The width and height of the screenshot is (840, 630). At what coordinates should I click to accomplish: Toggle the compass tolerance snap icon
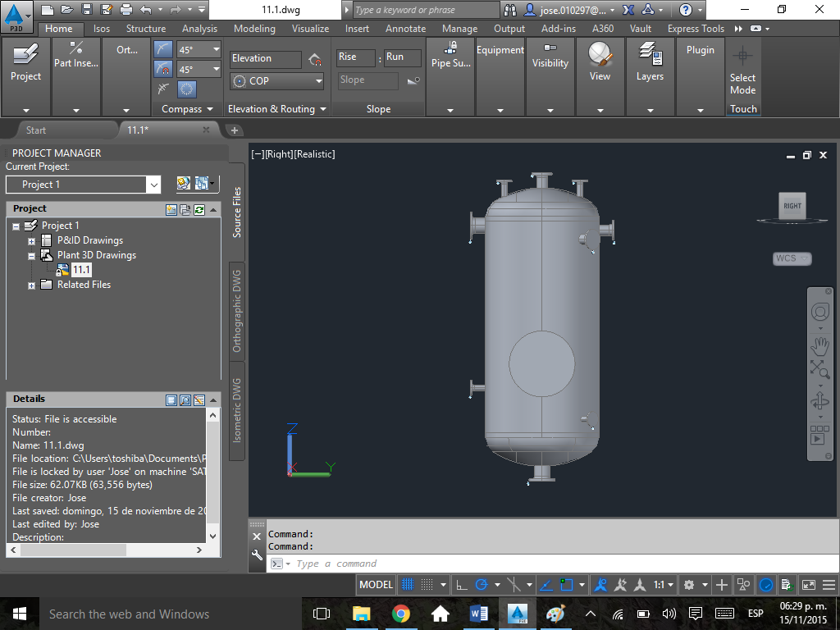tap(163, 70)
